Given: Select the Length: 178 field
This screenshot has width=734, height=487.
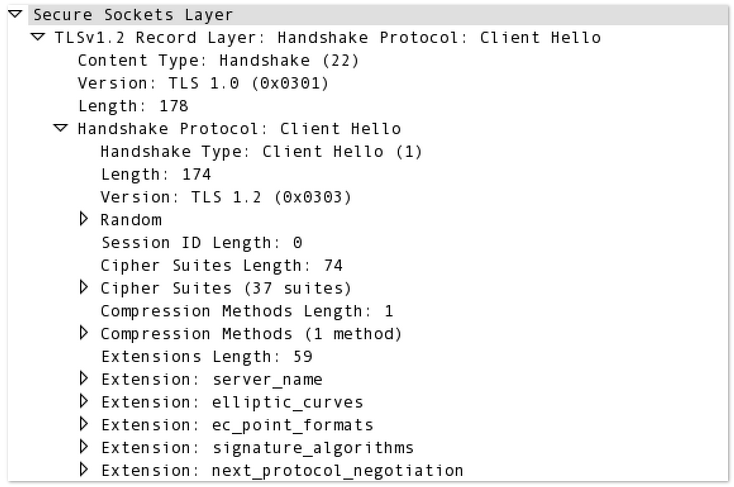Looking at the screenshot, I should (x=132, y=106).
